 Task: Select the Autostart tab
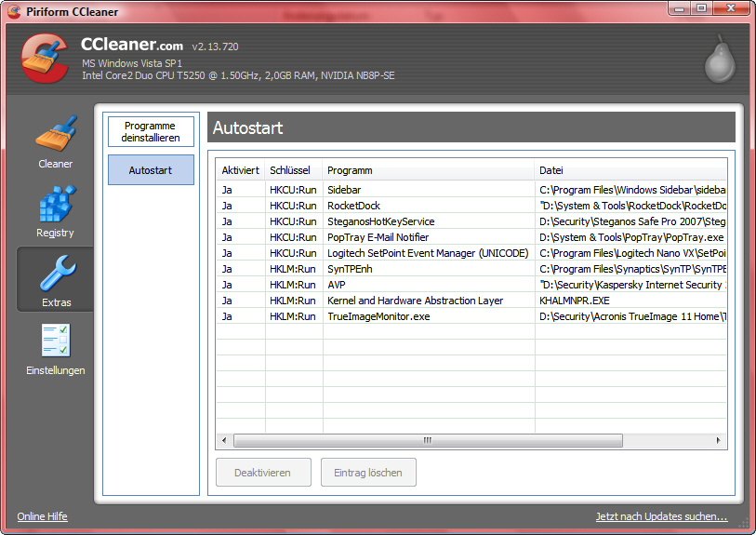[151, 170]
